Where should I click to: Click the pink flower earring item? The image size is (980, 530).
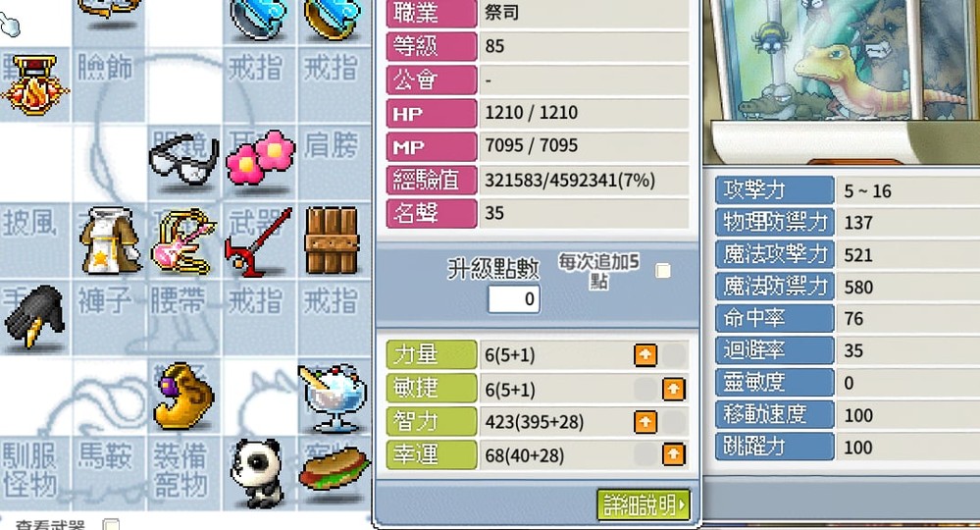(259, 157)
